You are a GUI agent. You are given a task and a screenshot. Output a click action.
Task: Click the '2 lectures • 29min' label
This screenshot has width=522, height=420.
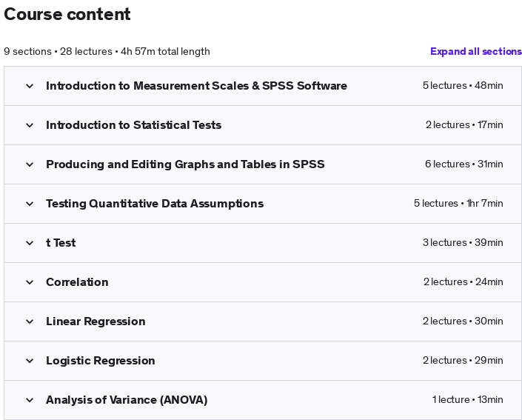click(x=463, y=361)
